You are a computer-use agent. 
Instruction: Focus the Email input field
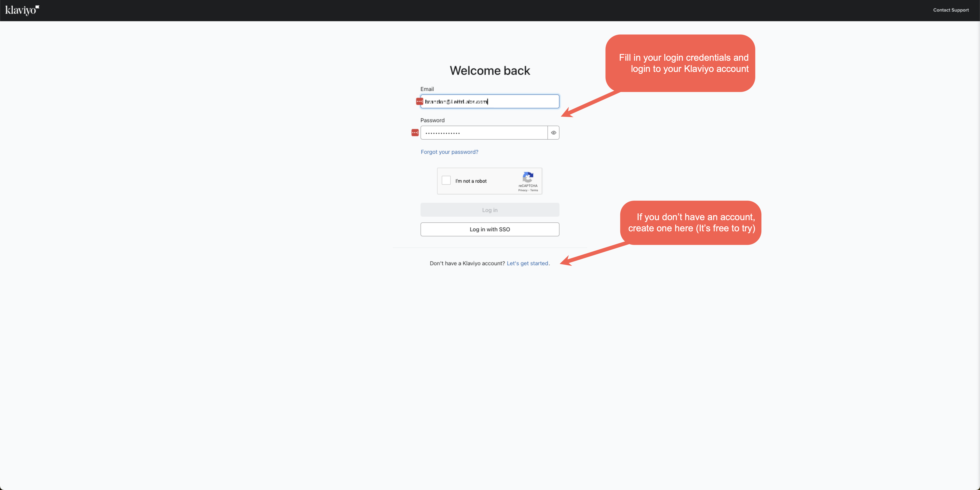(490, 102)
